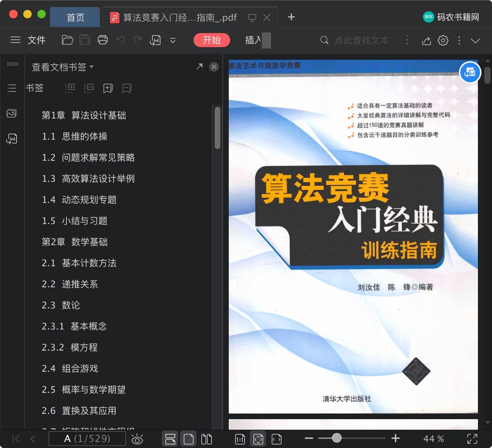492x448 pixels.
Task: Go to bookmark 2.5 概率与数学期望
Action: click(84, 390)
